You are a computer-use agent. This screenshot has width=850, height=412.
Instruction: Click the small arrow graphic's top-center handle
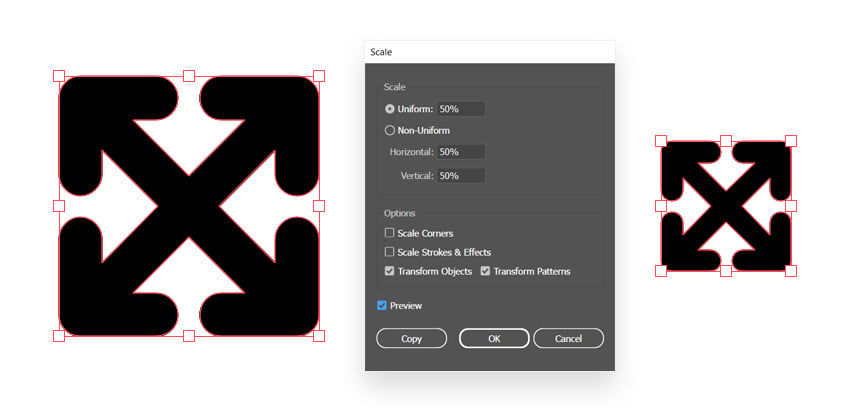coord(726,141)
